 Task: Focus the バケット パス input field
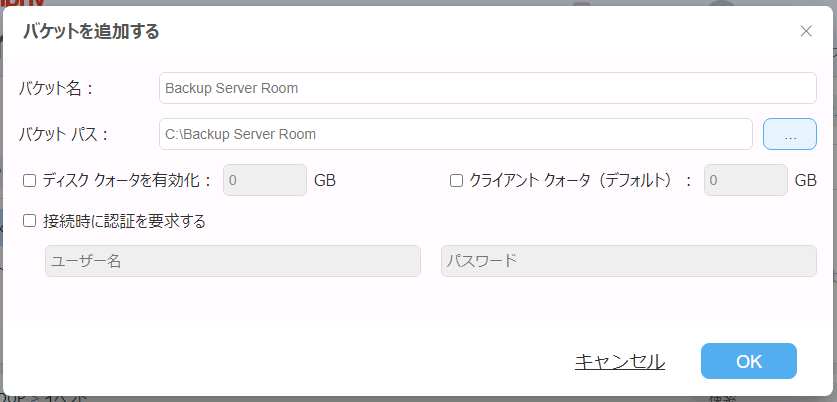pyautogui.click(x=455, y=134)
